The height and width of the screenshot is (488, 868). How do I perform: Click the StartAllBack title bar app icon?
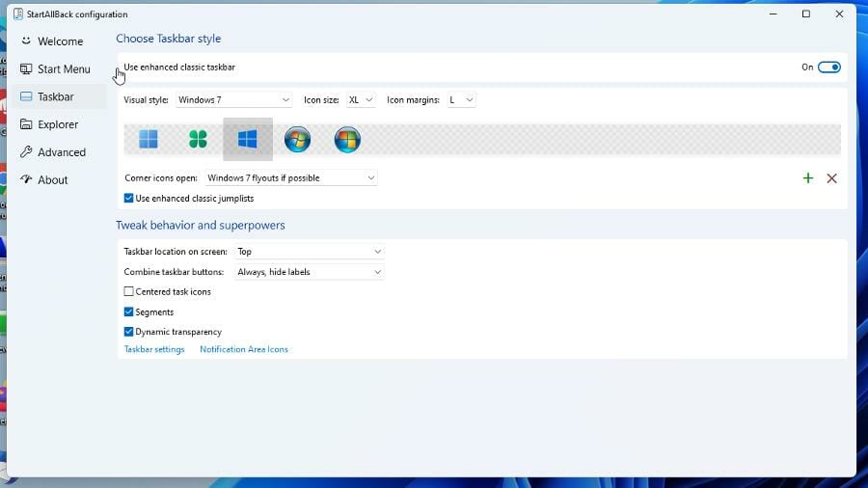(18, 14)
